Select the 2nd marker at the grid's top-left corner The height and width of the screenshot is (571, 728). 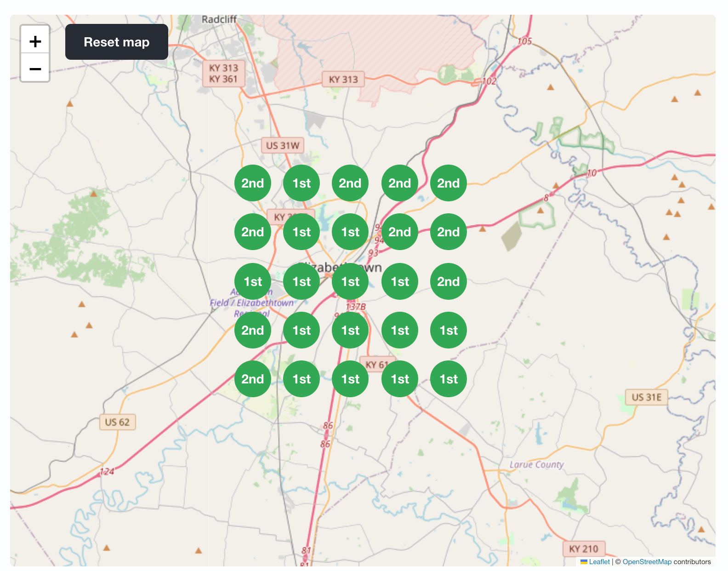point(253,183)
